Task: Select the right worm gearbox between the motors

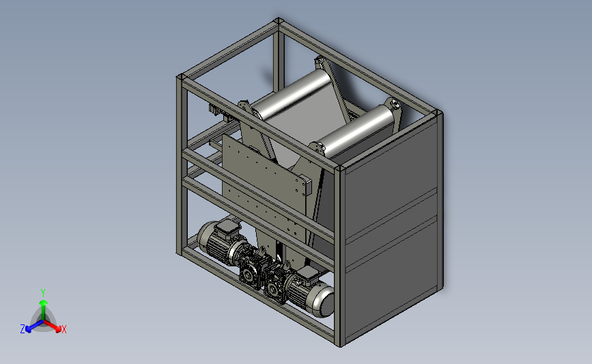Action: tap(277, 283)
